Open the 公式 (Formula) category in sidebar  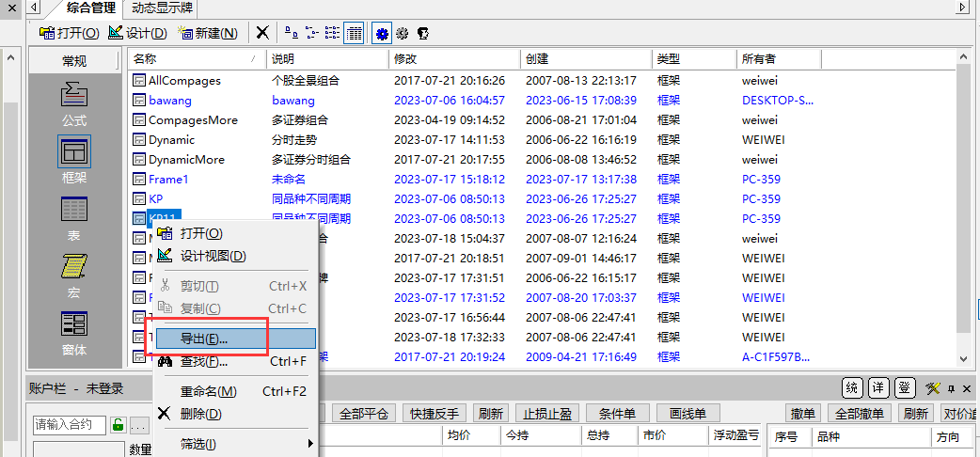click(74, 102)
